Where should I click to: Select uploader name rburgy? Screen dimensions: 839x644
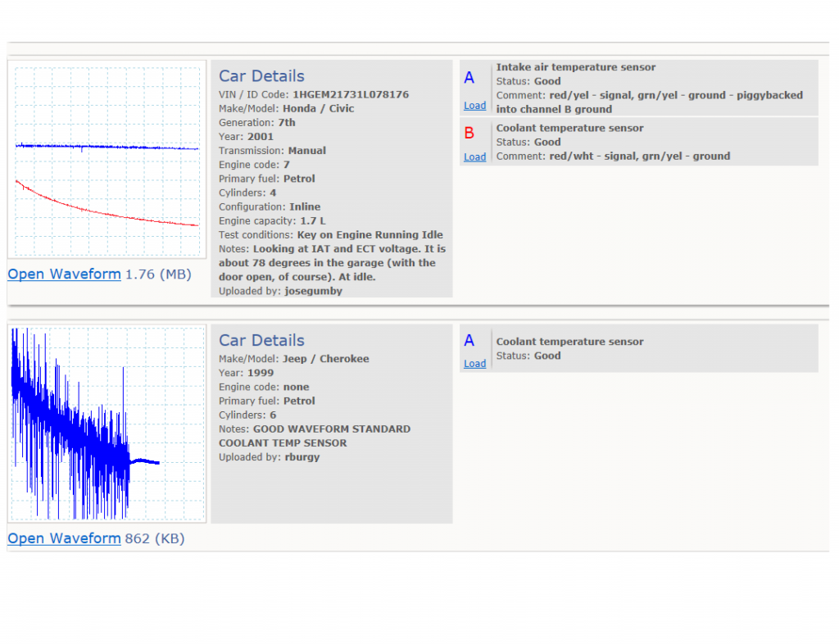[x=302, y=457]
